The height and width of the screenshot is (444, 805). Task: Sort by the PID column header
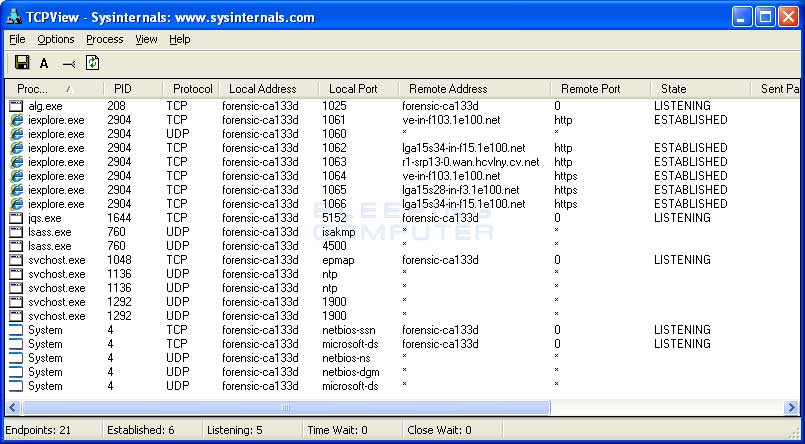point(133,89)
